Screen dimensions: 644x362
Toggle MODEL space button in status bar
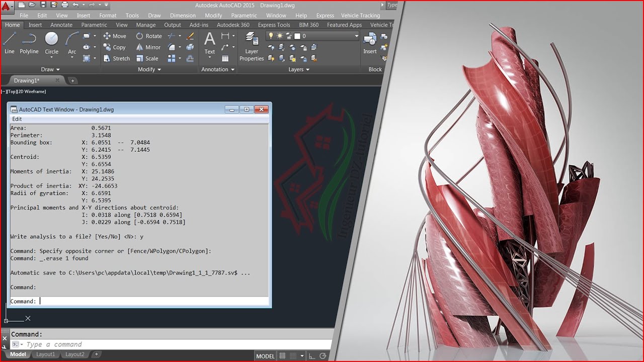[x=265, y=356]
